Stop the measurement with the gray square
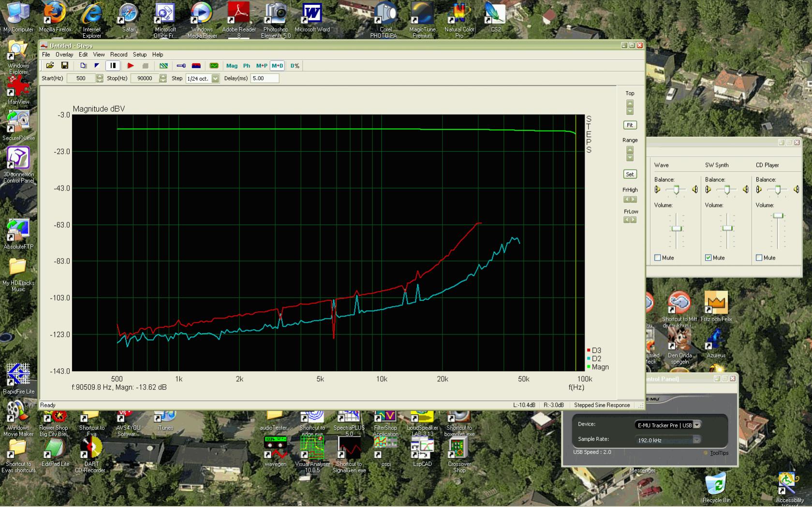The image size is (812, 507). point(145,66)
